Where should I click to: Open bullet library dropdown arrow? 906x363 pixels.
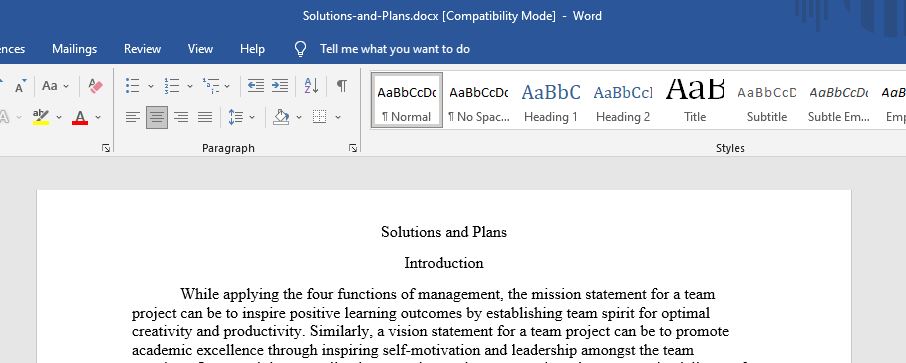151,86
